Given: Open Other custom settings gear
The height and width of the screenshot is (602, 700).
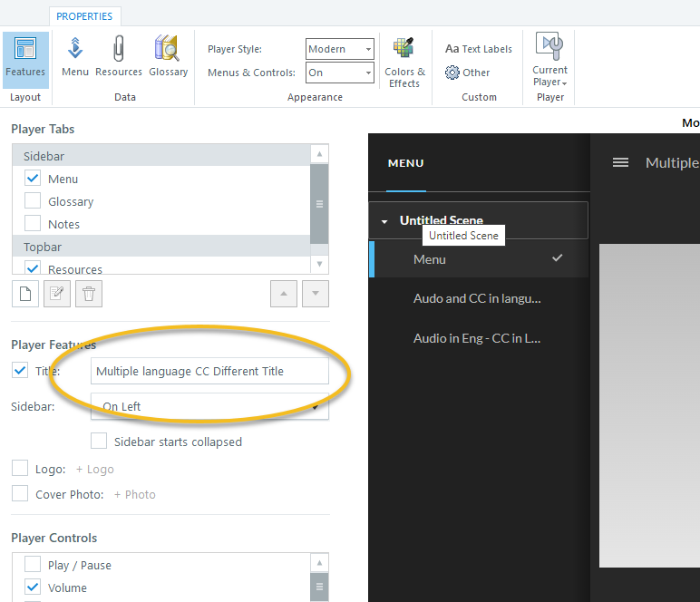Looking at the screenshot, I should (x=467, y=73).
